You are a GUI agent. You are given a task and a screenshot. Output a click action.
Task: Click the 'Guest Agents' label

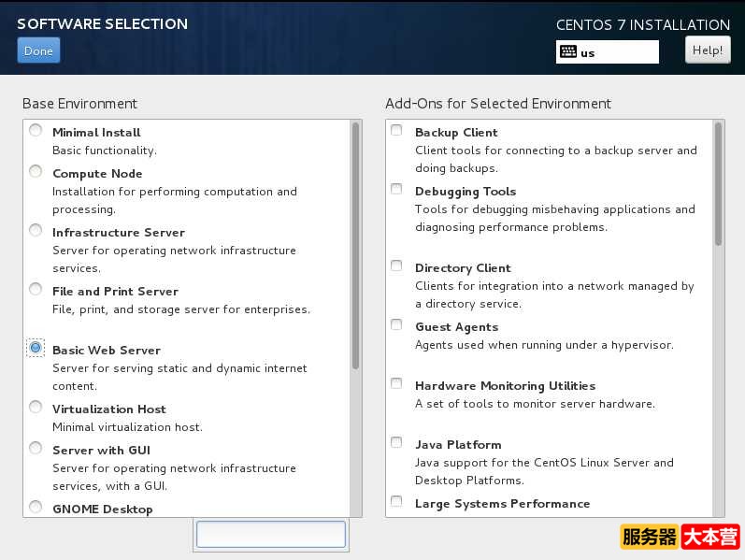click(x=456, y=327)
